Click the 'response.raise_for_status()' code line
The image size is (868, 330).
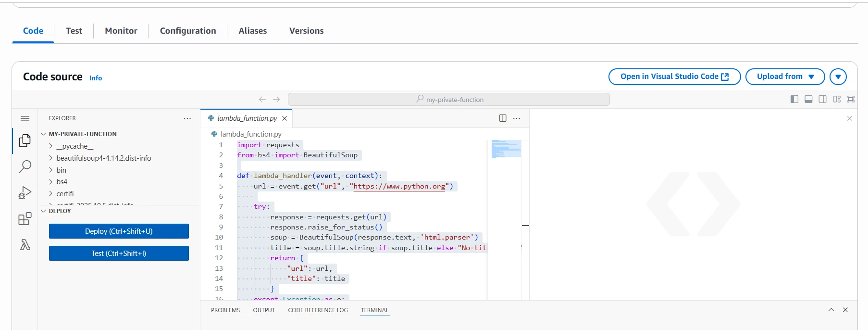click(x=326, y=227)
